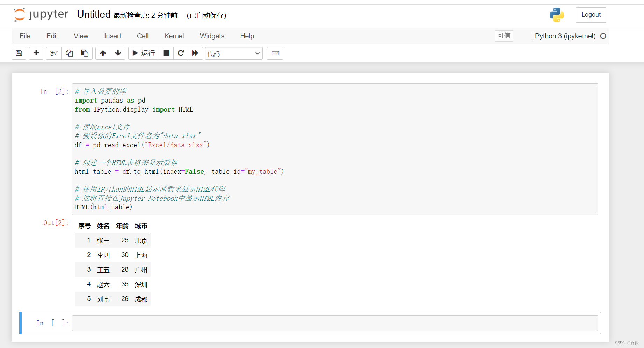Click the Jupyter logo
Image resolution: width=644 pixels, height=348 pixels.
point(41,15)
